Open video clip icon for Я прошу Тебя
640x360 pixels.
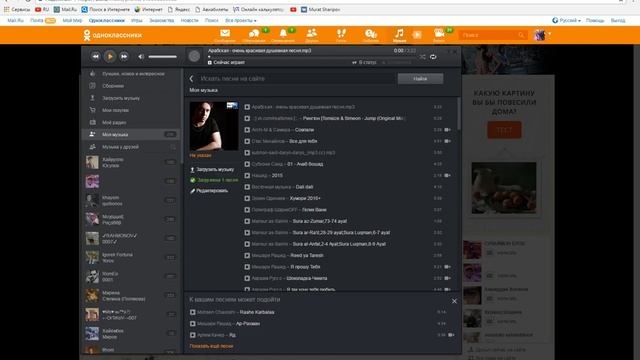point(448,267)
